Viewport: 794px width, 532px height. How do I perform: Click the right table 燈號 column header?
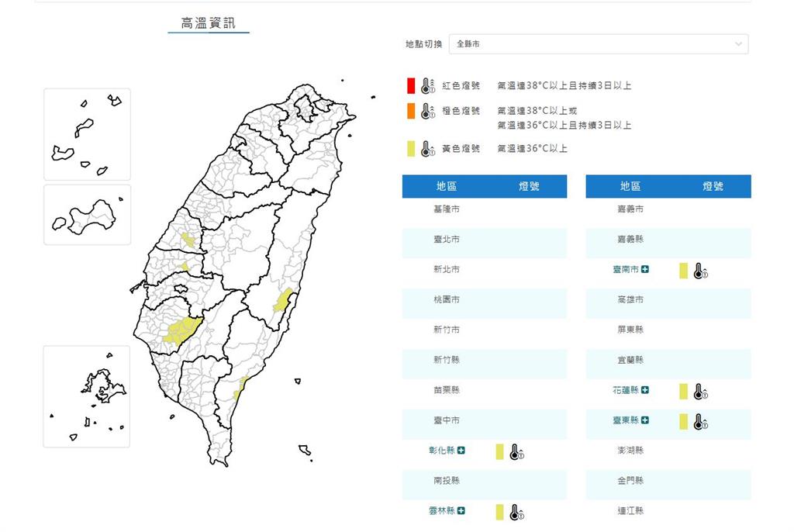pos(713,186)
